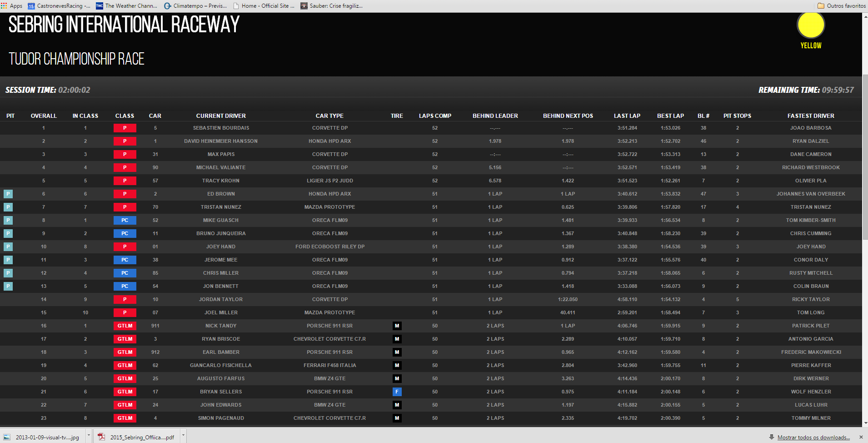Click Mostrar todos os downloads link
This screenshot has height=443, width=868.
[813, 438]
